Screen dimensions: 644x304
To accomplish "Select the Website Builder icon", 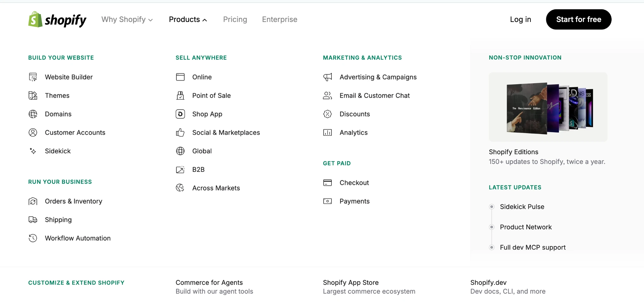I will [33, 77].
